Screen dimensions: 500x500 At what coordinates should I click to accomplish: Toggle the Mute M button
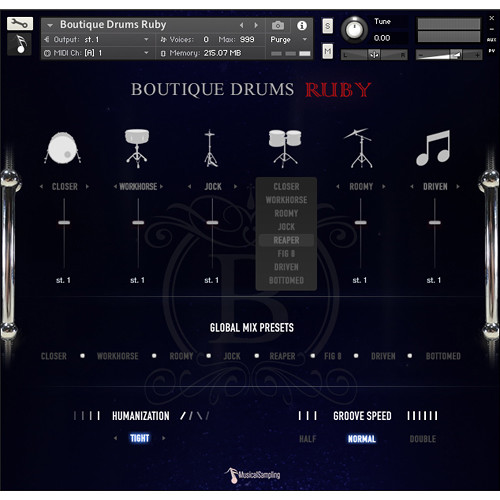327,51
